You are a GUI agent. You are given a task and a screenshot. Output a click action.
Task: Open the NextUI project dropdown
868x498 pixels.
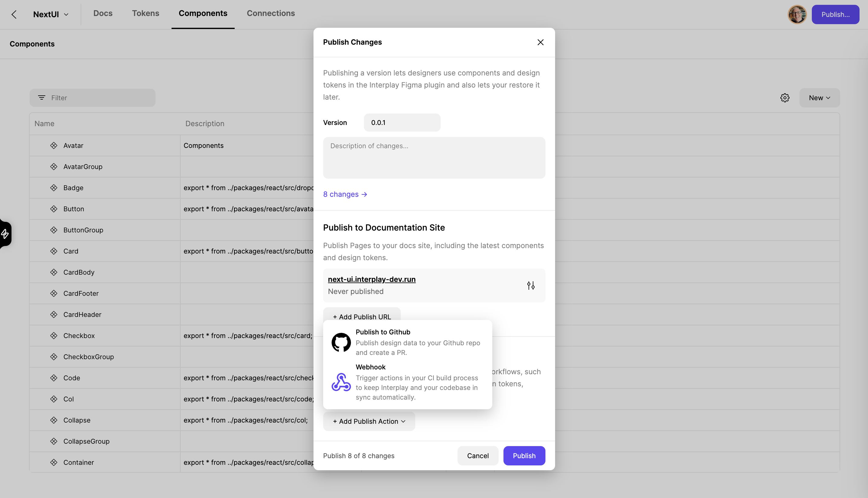[51, 14]
